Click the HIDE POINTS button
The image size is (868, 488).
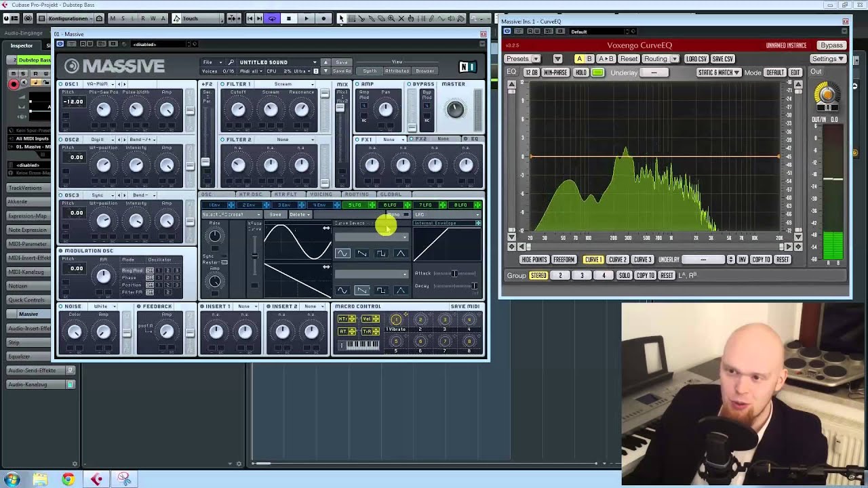(x=534, y=260)
